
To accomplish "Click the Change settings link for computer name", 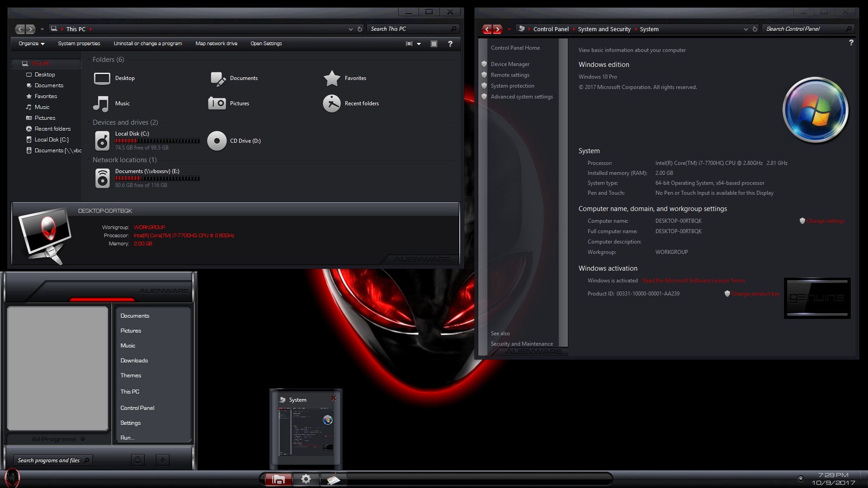I will [825, 221].
